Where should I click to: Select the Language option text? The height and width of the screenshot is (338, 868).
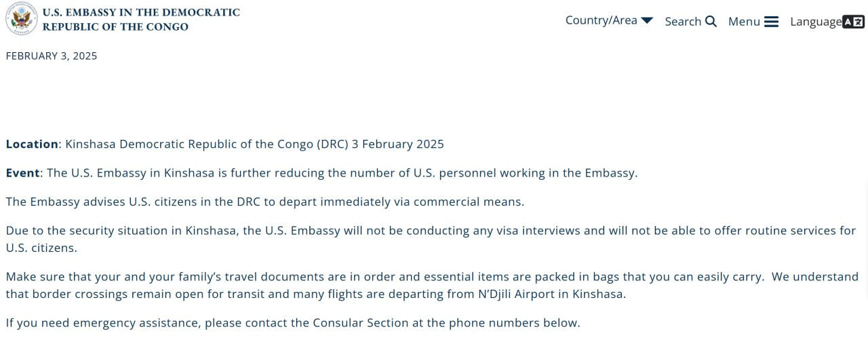point(815,22)
